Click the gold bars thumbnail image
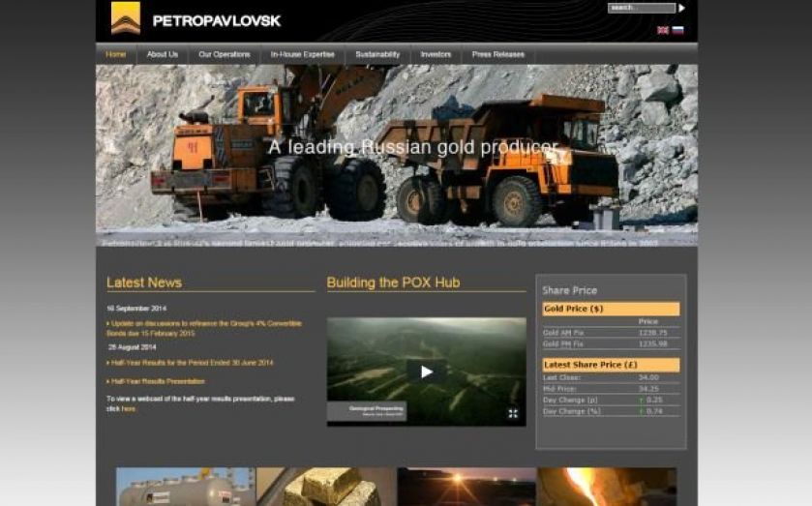This screenshot has width=812, height=506. 325,487
